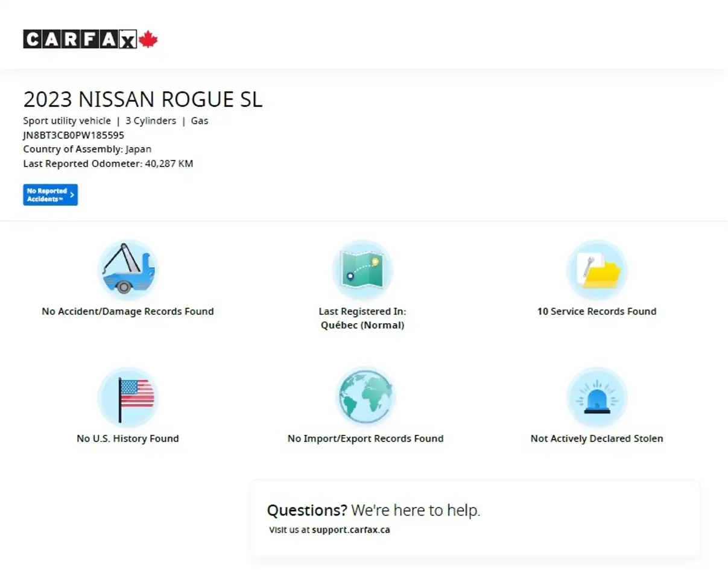The image size is (728, 579).
Task: Click the U.S. flag history icon
Action: coord(128,397)
